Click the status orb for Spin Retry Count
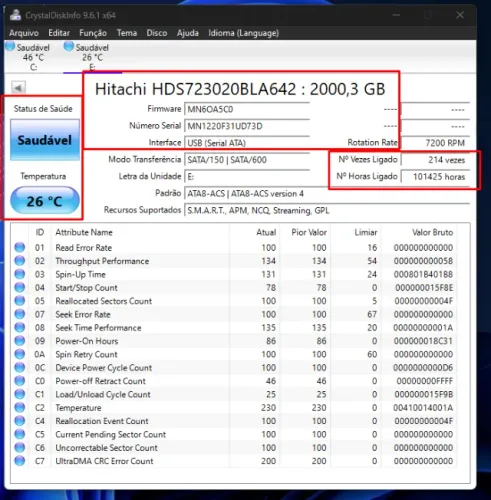The height and width of the screenshot is (500, 491). [x=20, y=354]
